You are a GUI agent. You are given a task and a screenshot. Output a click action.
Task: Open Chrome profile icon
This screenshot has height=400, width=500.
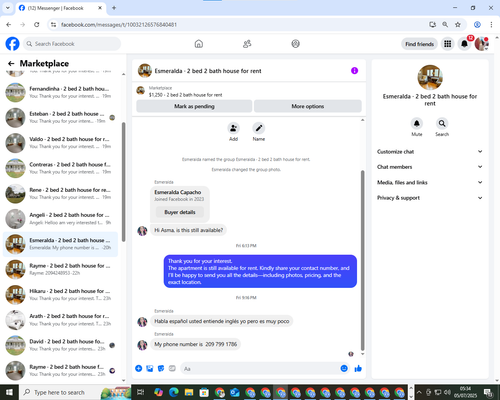[x=477, y=24]
